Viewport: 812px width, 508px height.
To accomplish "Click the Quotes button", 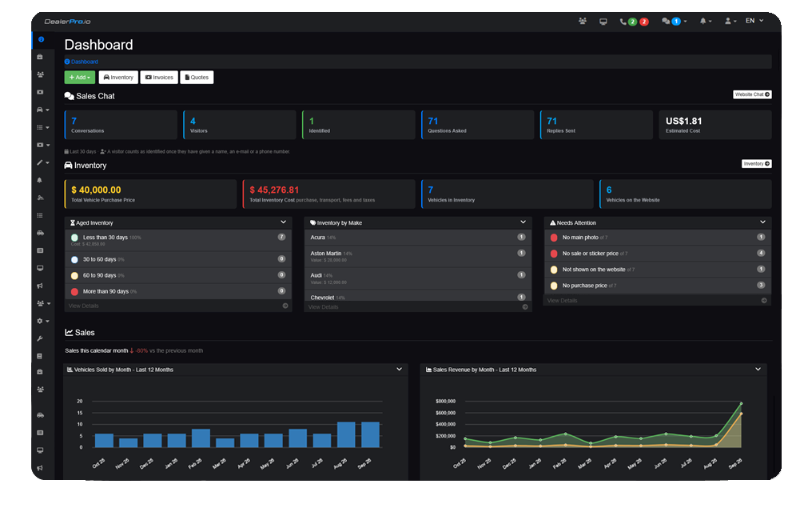I will (197, 78).
